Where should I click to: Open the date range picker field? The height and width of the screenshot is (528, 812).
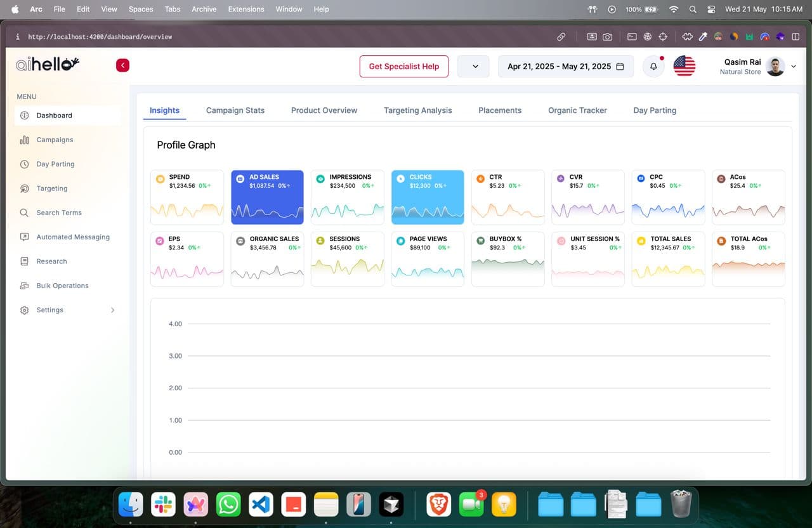[565, 66]
